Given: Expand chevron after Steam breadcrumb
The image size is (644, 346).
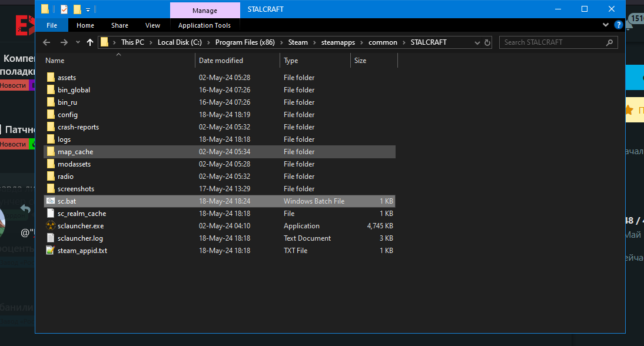Looking at the screenshot, I should (314, 43).
